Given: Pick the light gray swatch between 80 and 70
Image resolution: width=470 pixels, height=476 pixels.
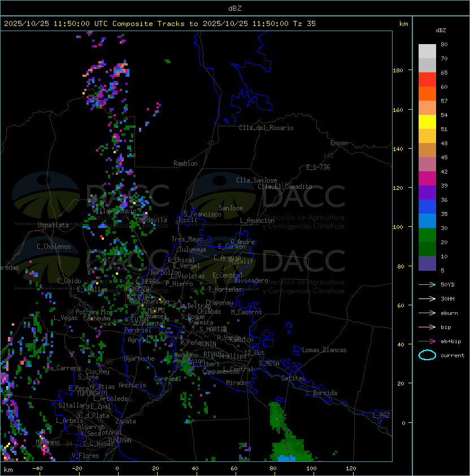Looking at the screenshot, I should tap(427, 51).
